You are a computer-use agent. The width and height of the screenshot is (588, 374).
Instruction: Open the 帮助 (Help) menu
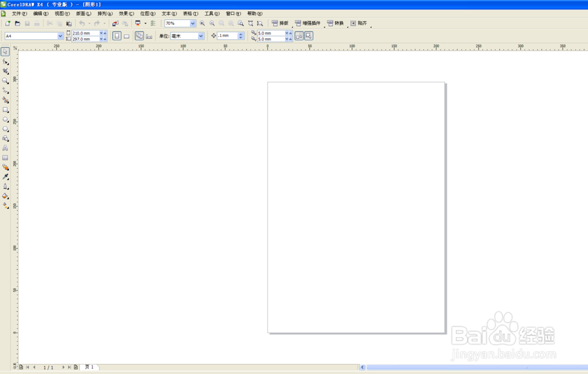tap(254, 14)
